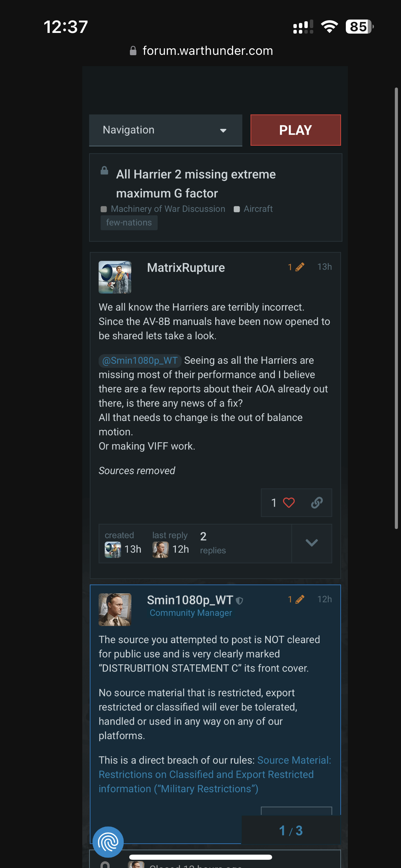Select the few-nations tag
Screen dimensions: 401x868
(129, 222)
